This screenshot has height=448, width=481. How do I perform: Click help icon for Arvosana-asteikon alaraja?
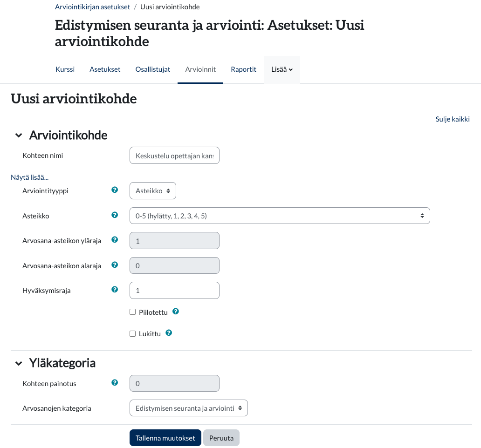click(115, 265)
